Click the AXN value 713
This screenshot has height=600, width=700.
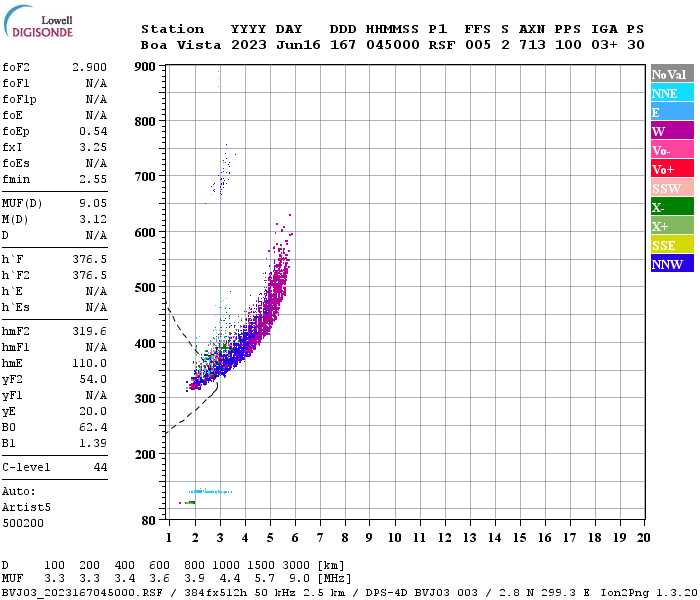[532, 45]
